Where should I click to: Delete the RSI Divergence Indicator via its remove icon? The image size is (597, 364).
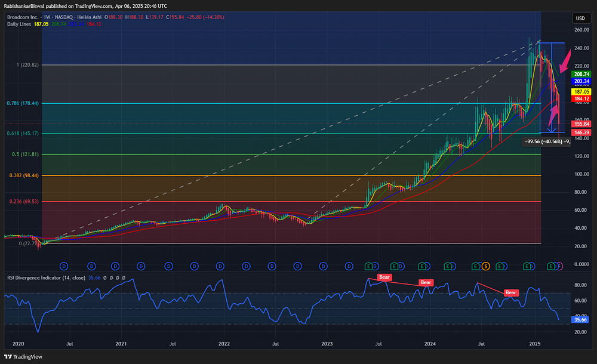coord(118,277)
